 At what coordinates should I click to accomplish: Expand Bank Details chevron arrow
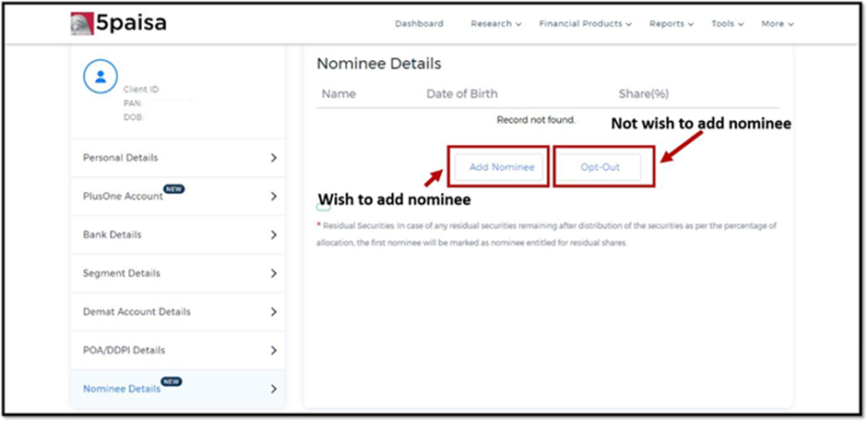[273, 235]
